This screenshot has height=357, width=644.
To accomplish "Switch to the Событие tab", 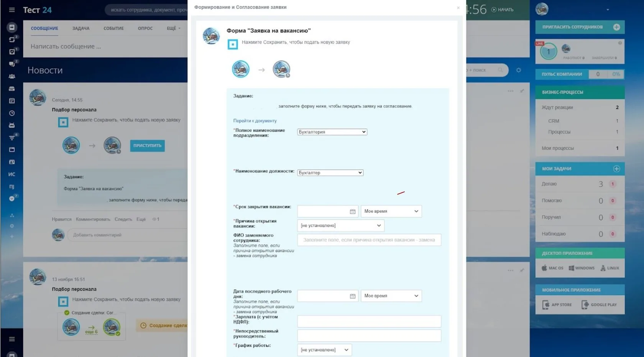I will pos(113,28).
